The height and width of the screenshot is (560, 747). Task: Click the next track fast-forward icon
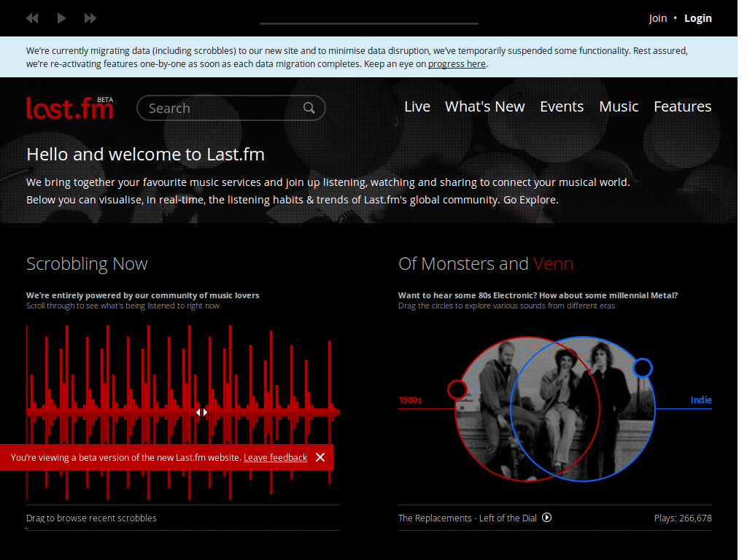point(90,18)
